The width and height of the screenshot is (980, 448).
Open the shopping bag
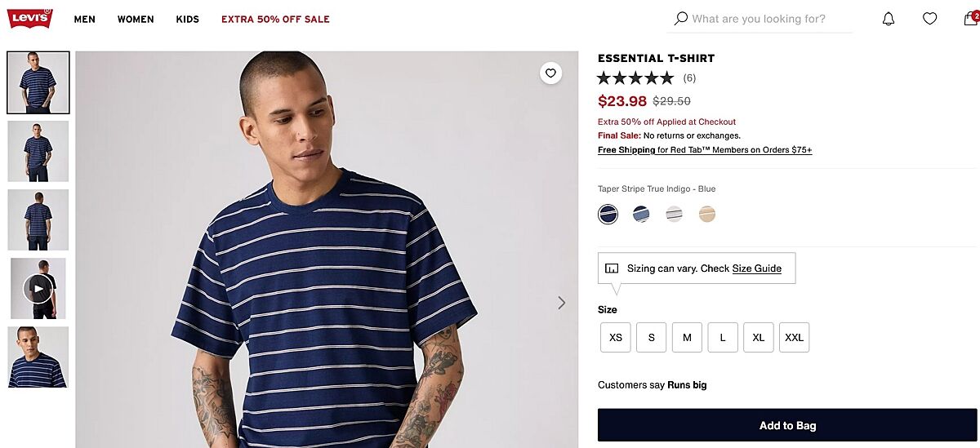[969, 19]
